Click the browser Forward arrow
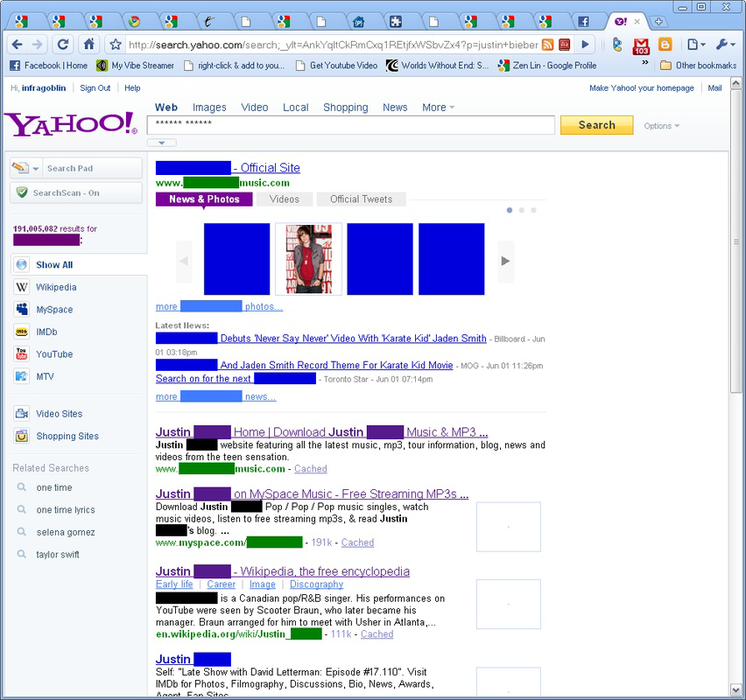The image size is (746, 700). pos(37,45)
